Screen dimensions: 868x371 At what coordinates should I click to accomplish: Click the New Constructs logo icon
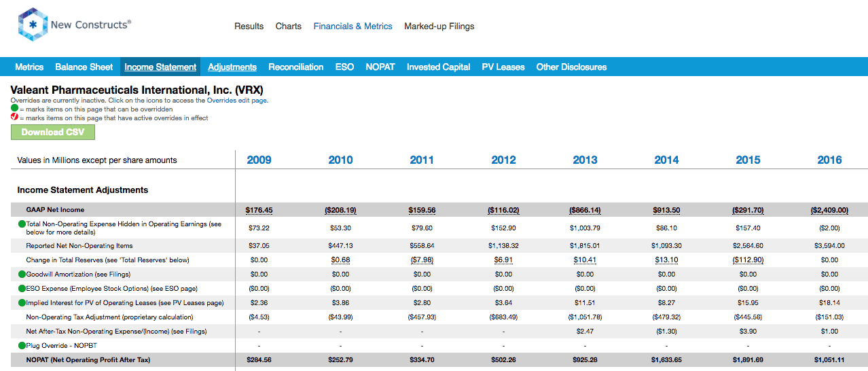tap(32, 24)
